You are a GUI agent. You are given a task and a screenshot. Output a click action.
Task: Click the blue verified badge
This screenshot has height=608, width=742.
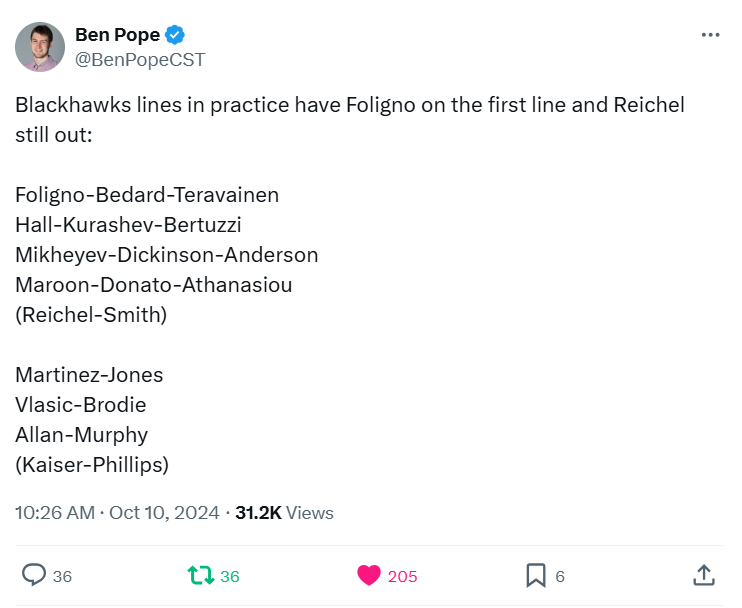[175, 35]
